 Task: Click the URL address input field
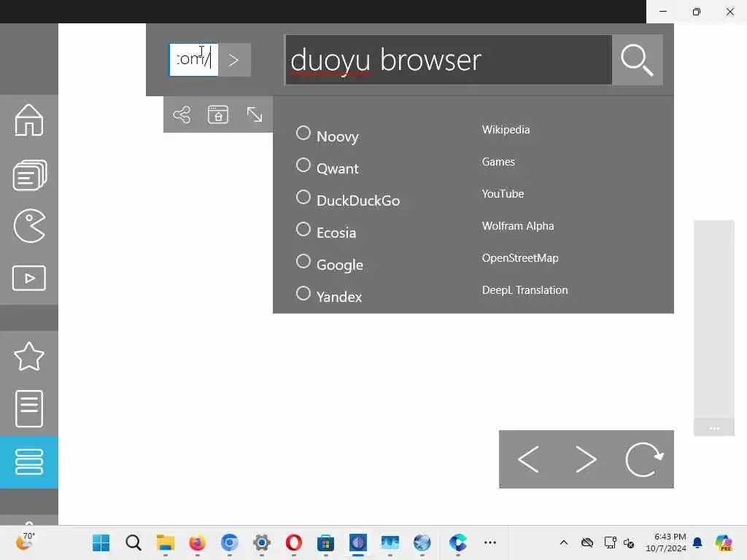coord(194,60)
